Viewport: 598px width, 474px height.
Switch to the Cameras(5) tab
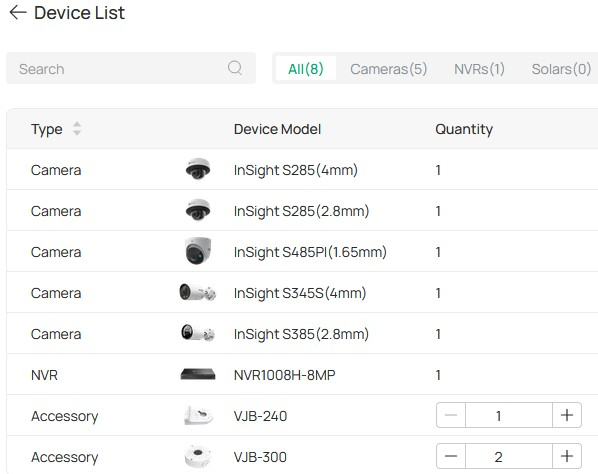coord(389,69)
